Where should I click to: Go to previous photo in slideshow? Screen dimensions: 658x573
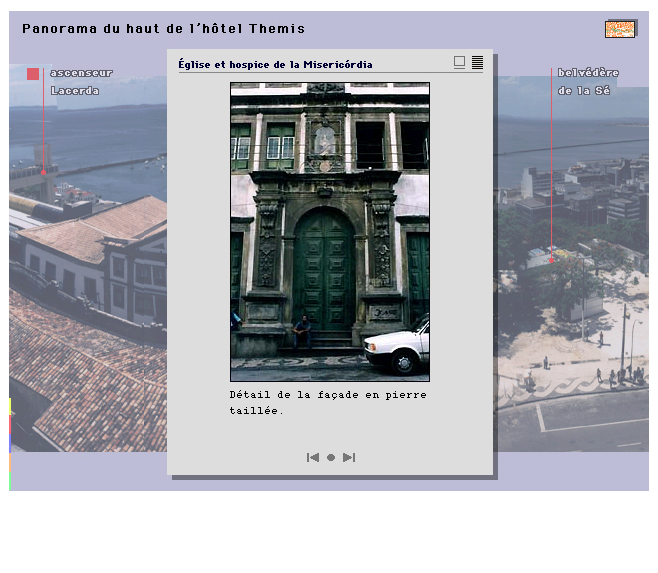[x=312, y=457]
